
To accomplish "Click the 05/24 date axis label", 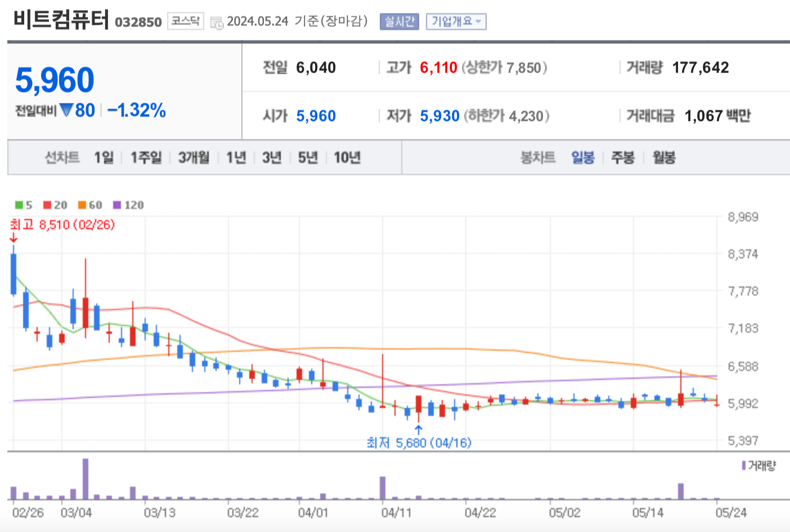I will pyautogui.click(x=731, y=512).
